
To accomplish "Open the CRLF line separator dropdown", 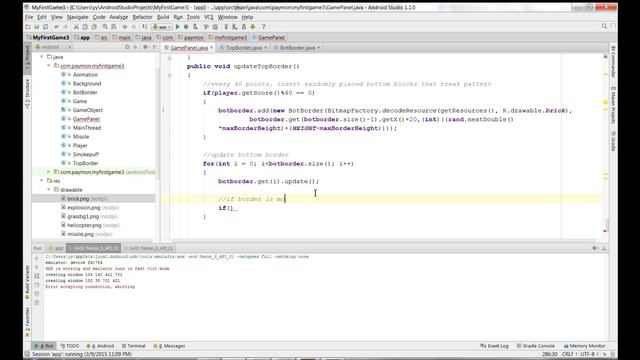I will click(x=569, y=354).
